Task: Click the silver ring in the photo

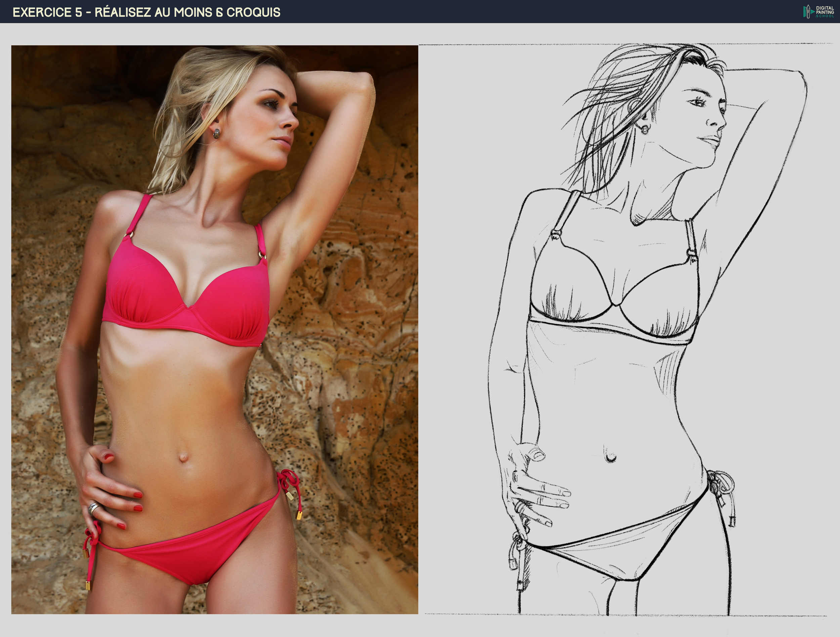Action: 93,508
